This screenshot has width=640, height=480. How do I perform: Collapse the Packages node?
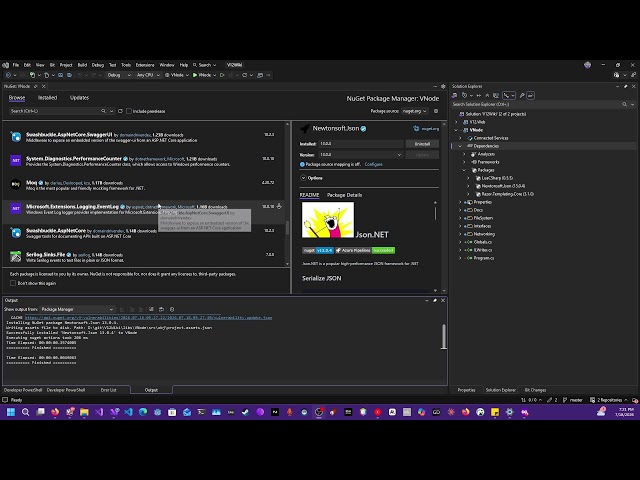pyautogui.click(x=464, y=170)
